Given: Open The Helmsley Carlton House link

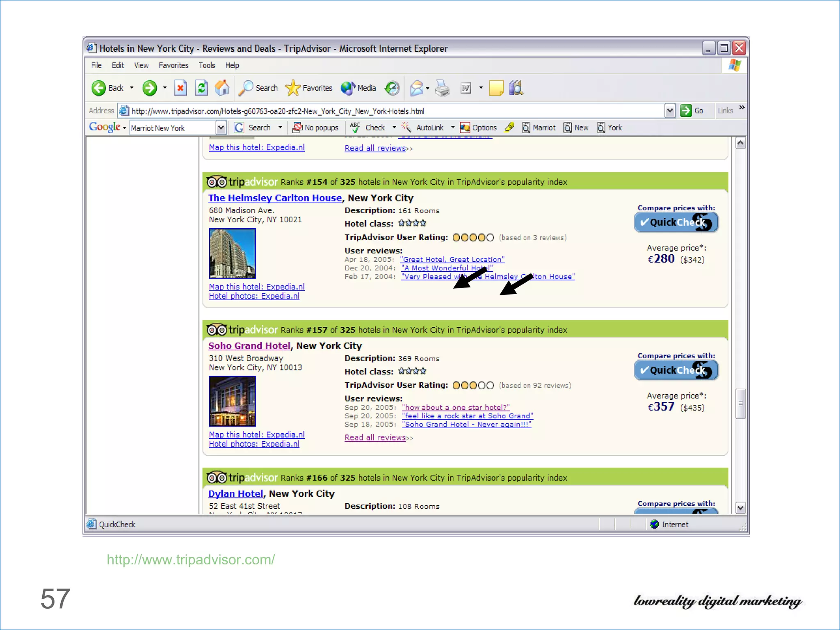Looking at the screenshot, I should pos(275,198).
